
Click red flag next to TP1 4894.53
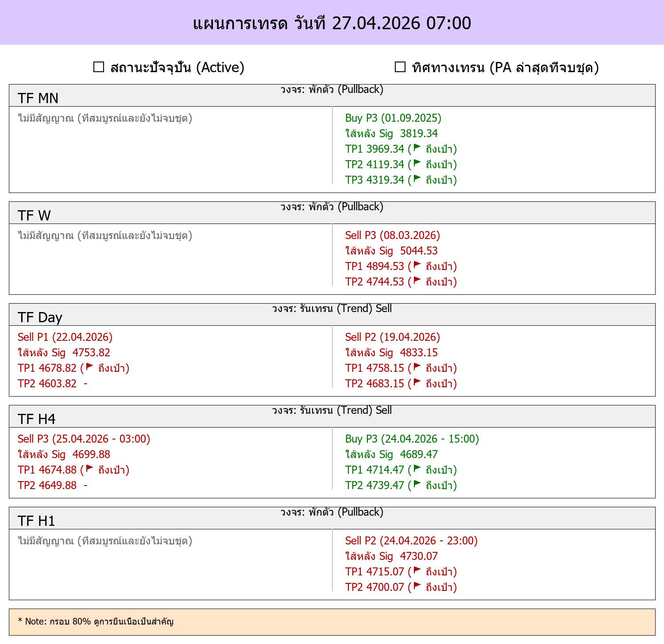point(417,265)
